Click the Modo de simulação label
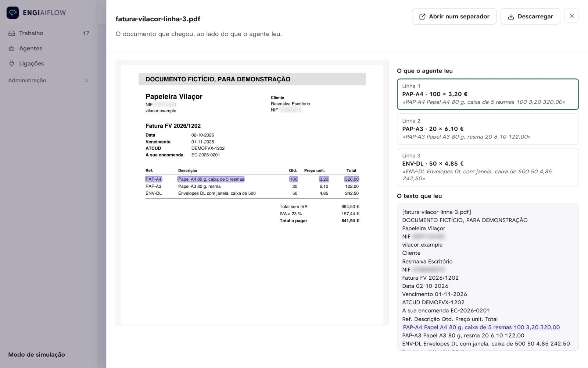This screenshot has width=588, height=368. click(36, 354)
